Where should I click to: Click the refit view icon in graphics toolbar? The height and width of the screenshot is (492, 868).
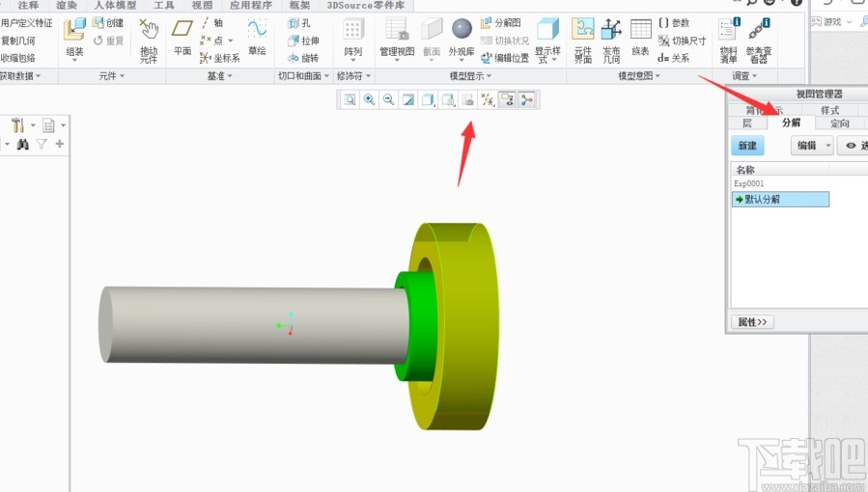[350, 99]
